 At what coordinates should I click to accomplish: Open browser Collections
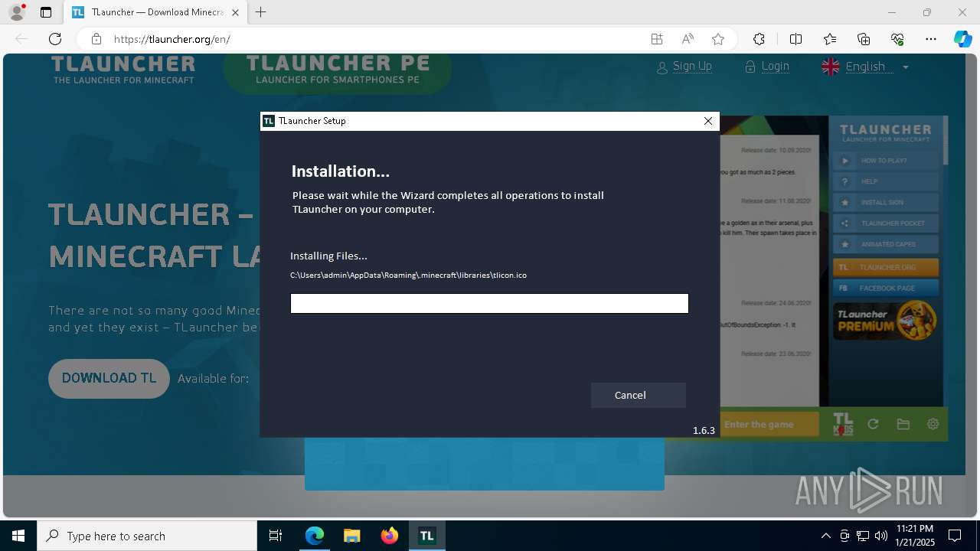click(864, 39)
